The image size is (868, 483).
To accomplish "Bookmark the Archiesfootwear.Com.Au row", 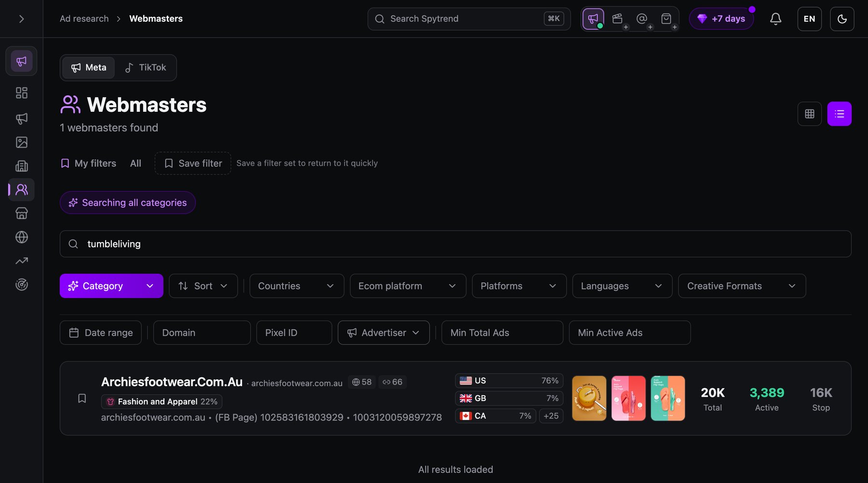I will tap(82, 398).
